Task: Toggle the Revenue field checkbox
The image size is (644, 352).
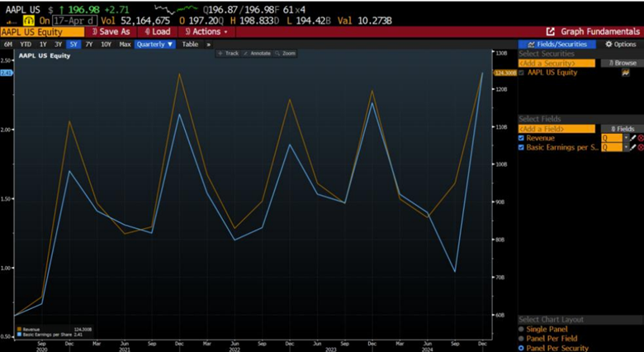Action: tap(521, 138)
